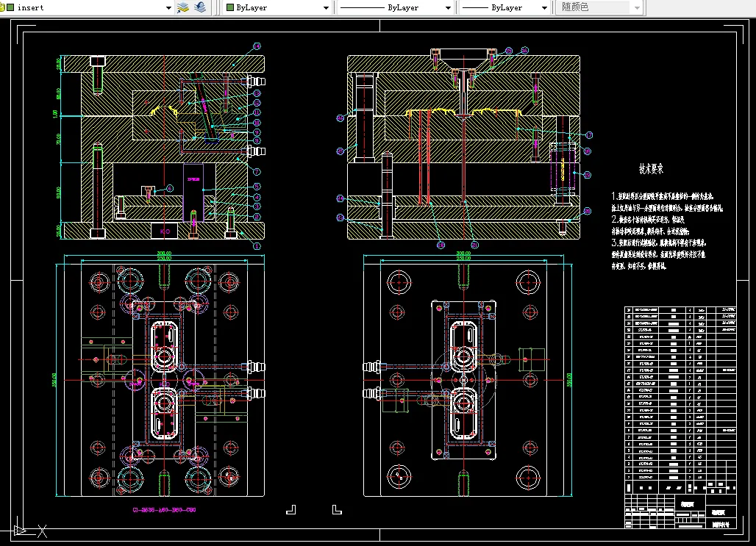This screenshot has width=756, height=546.
Task: Expand the lineweight ByLayer dropdown
Action: tap(544, 7)
